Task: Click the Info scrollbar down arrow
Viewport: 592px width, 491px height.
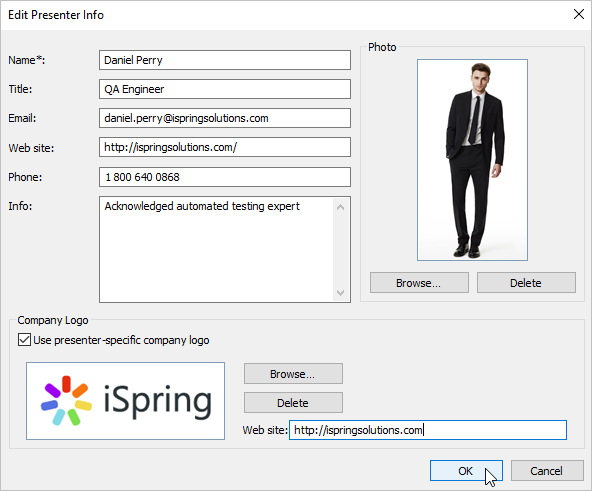Action: pos(340,293)
